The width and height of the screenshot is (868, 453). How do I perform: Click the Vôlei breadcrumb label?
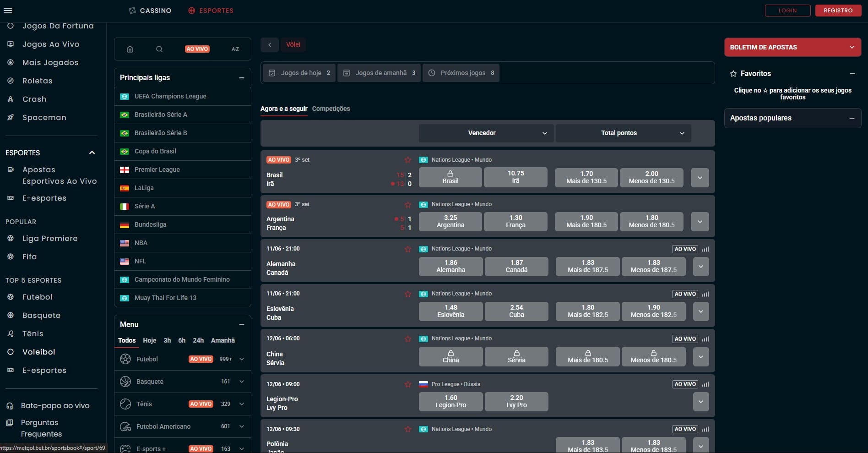coord(293,44)
